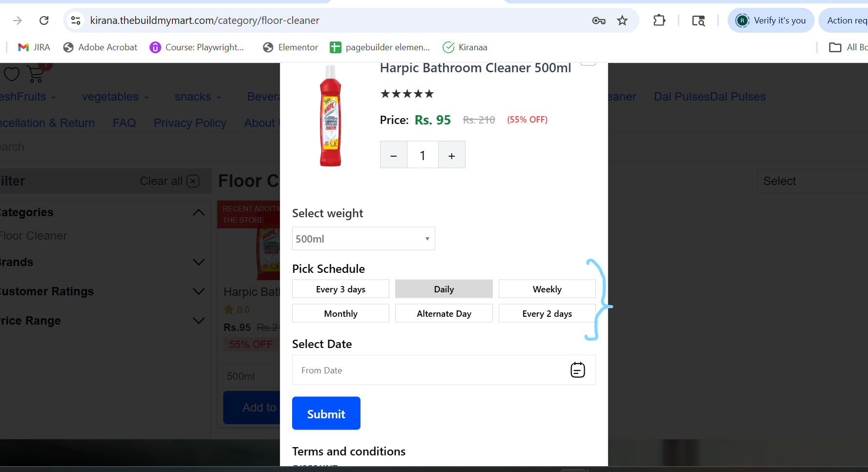Open the snacks menu dropdown
Image resolution: width=868 pixels, height=472 pixels.
click(x=198, y=97)
